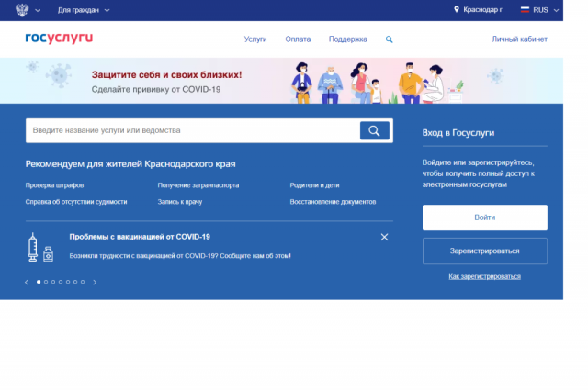Viewport: 588px width, 390px height.
Task: Open the Как зарегистрироваться link
Action: coord(484,275)
